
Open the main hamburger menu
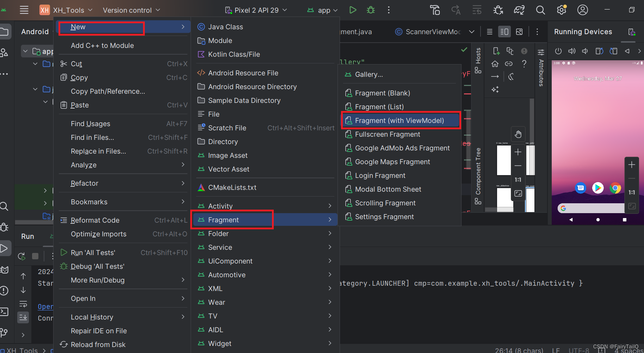pos(24,10)
